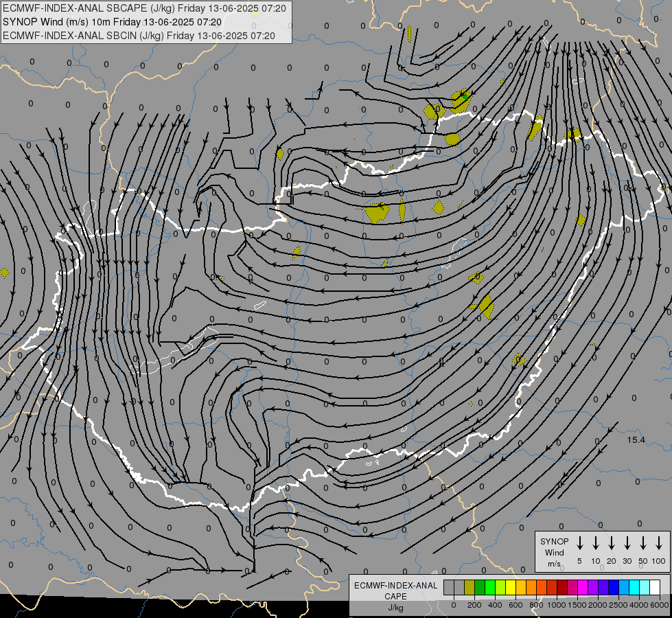Click the 15.4 wind value on the map

click(636, 440)
